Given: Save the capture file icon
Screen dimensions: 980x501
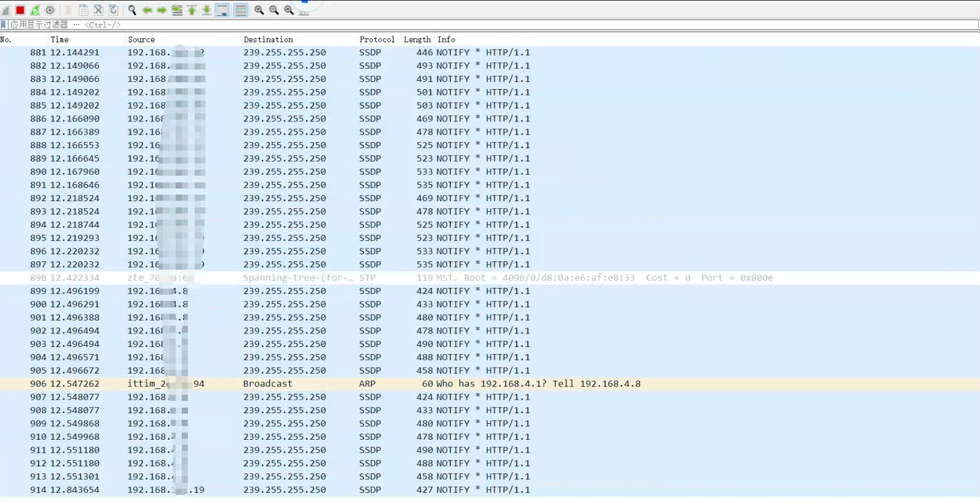Looking at the screenshot, I should pos(83,10).
